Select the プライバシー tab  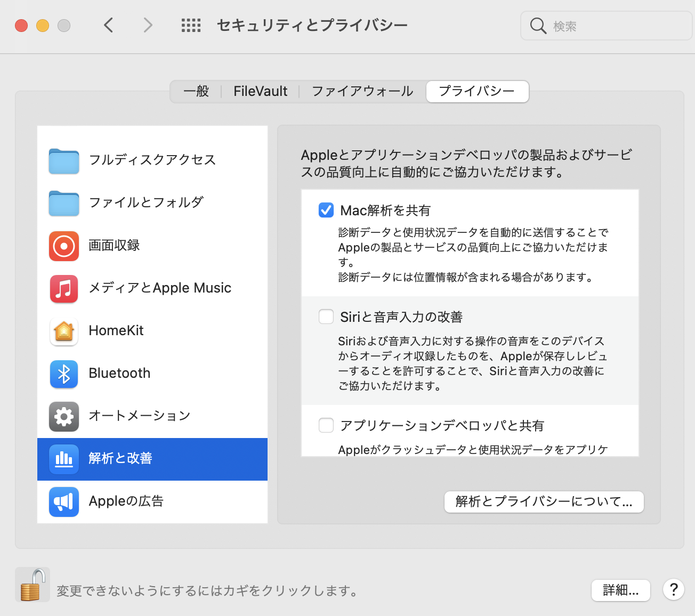(x=477, y=91)
